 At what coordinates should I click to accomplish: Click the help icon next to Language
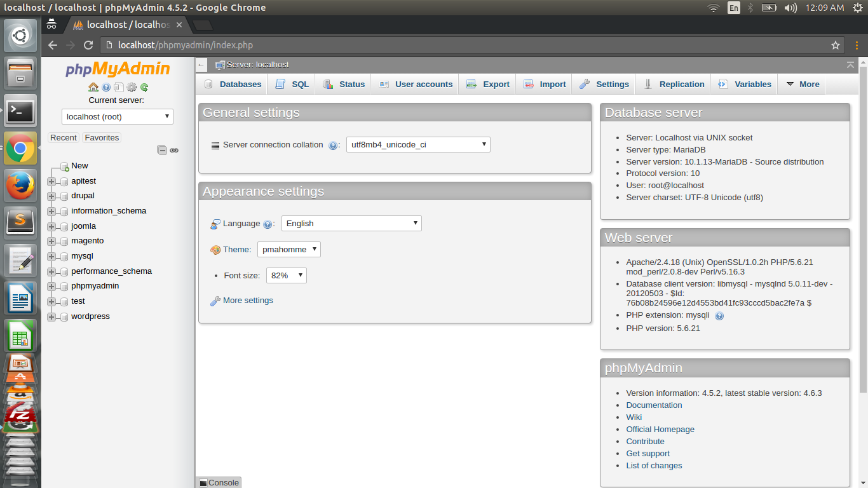click(x=268, y=224)
